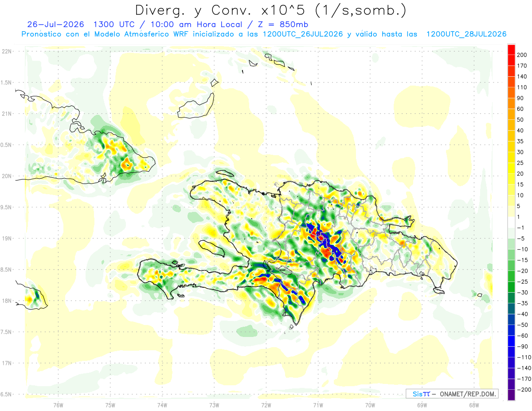
Task: Click the '72W' longitude axis label
Action: [x=266, y=405]
